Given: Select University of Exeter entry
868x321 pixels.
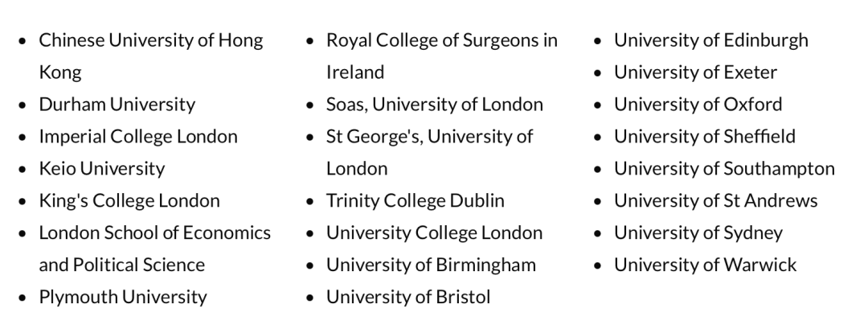Looking at the screenshot, I should [x=695, y=72].
